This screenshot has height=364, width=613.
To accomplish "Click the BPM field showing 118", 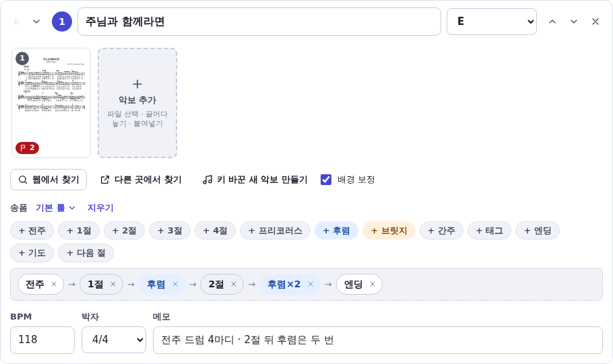I will click(42, 340).
